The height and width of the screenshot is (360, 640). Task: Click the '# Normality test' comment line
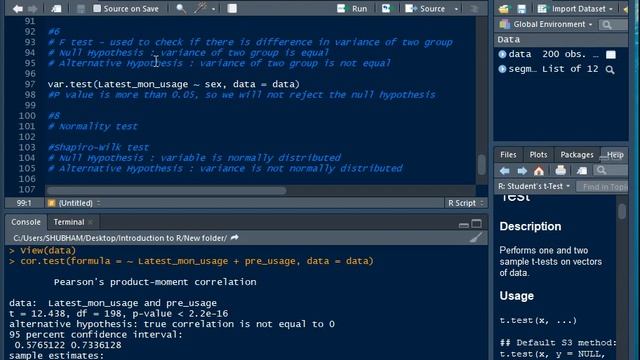93,127
